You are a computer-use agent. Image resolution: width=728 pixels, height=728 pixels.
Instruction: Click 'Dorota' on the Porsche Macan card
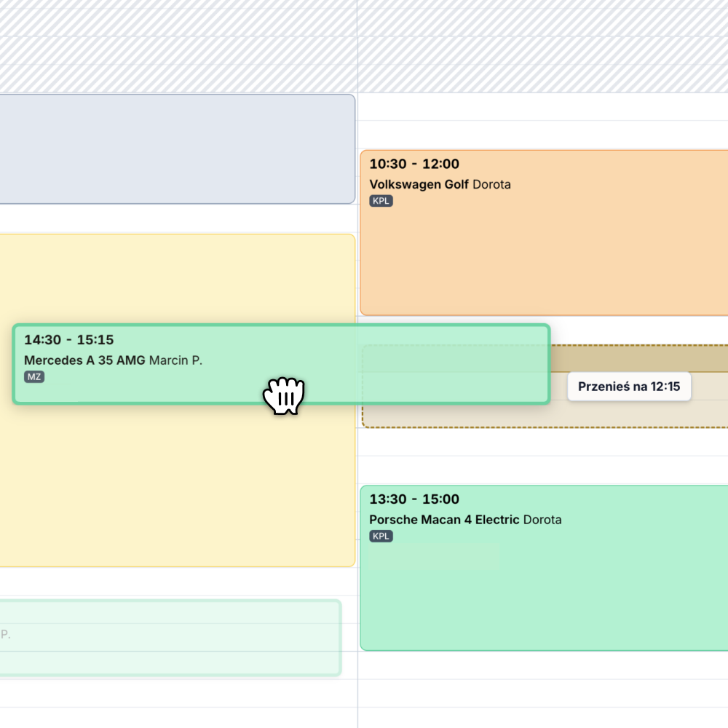[x=543, y=520]
